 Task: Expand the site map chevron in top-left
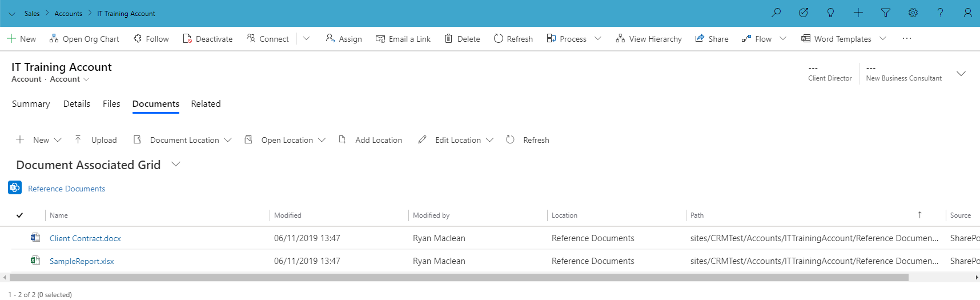tap(12, 13)
